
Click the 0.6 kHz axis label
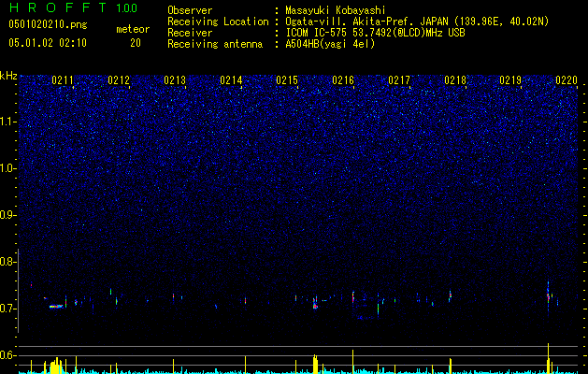click(7, 355)
